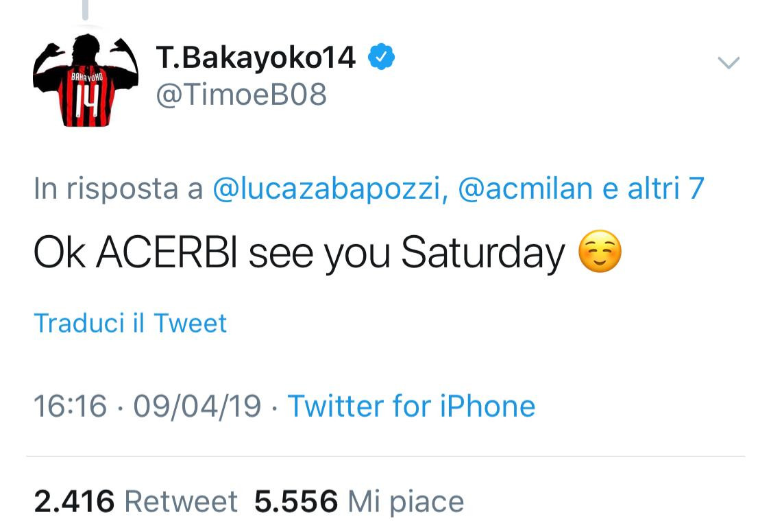The width and height of the screenshot is (771, 532).
Task: Click the smiling emoji in the tweet
Action: [598, 253]
